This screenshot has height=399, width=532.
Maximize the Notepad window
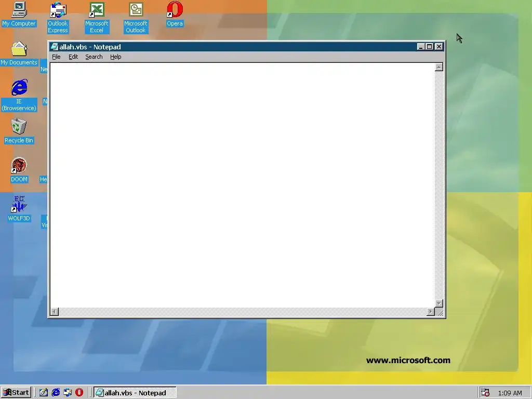pos(429,47)
